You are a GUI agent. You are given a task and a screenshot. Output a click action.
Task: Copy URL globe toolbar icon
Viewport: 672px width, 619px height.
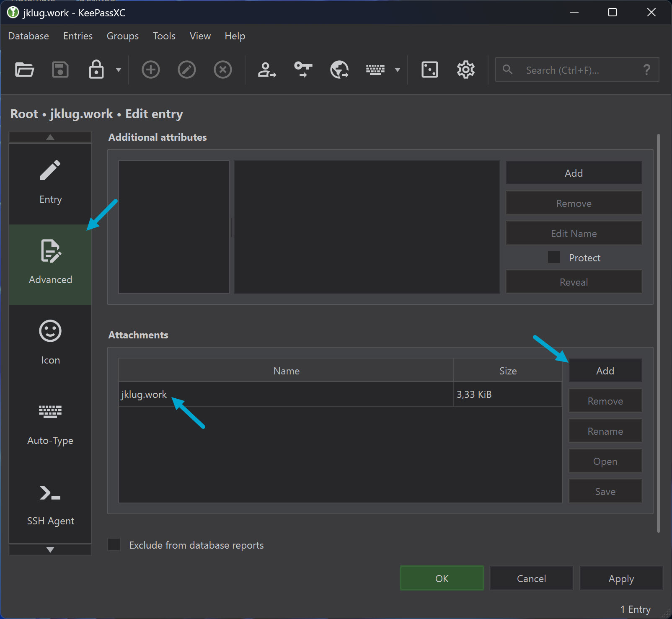(x=339, y=70)
